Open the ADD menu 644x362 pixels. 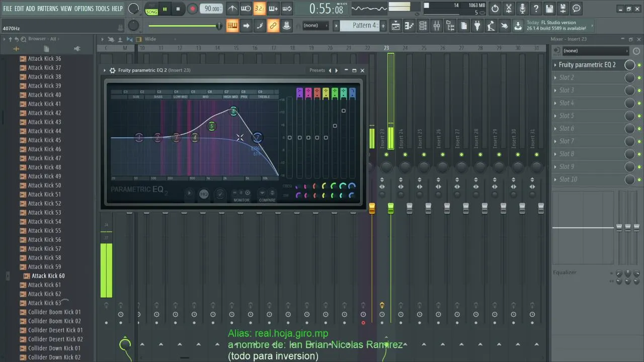coord(31,9)
